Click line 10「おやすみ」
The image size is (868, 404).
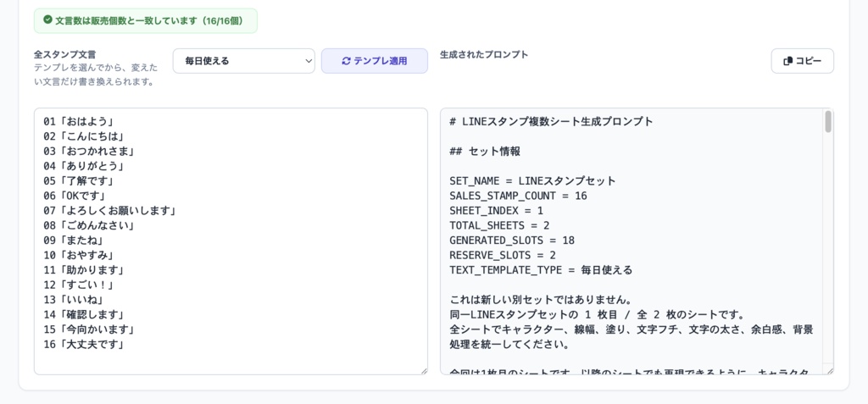coord(78,255)
